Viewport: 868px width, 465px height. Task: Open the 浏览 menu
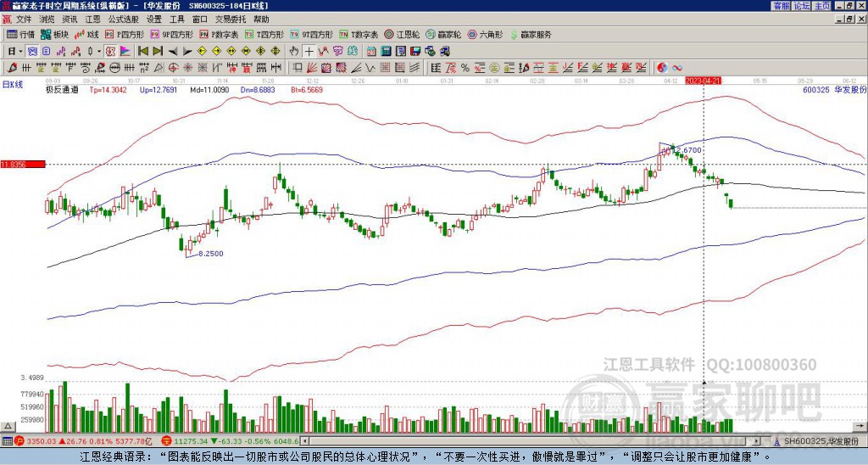47,20
